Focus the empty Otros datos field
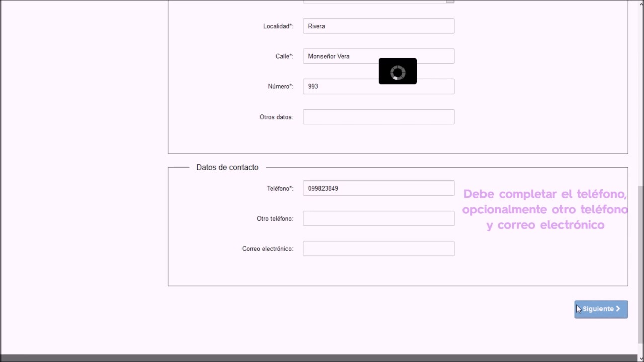The height and width of the screenshot is (362, 644). click(378, 117)
